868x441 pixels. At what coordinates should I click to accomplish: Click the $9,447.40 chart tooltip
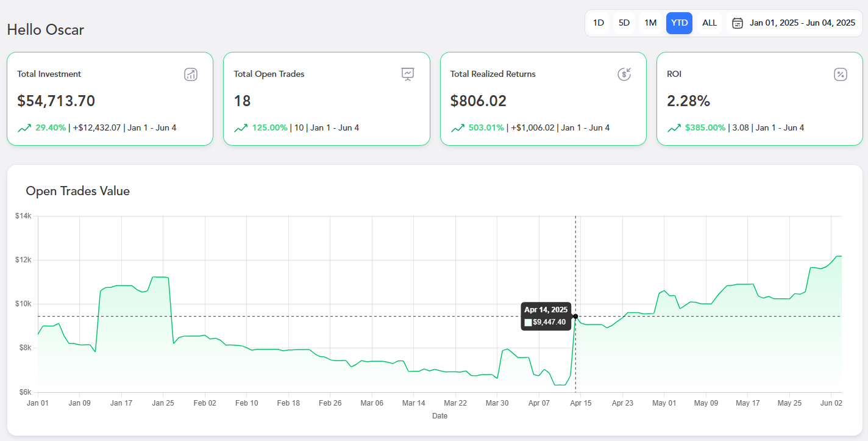click(x=546, y=317)
